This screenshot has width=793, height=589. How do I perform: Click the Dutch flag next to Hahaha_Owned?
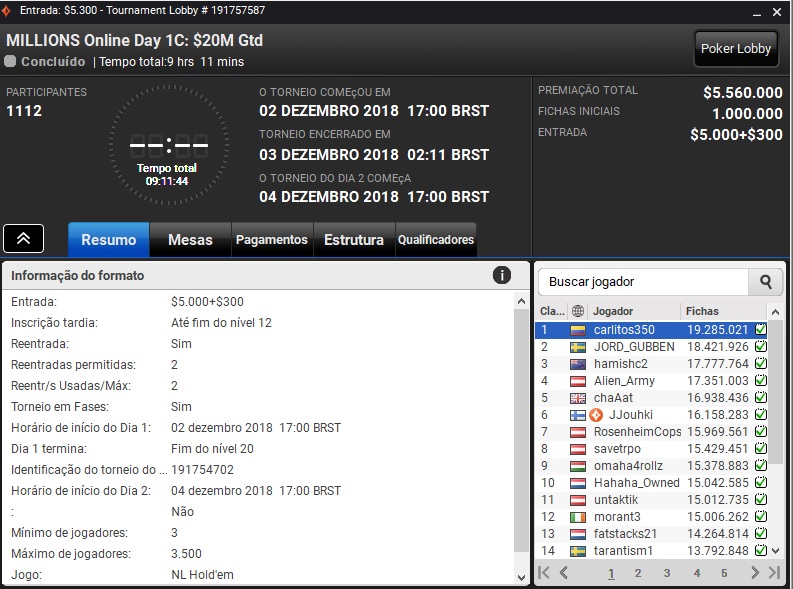578,483
